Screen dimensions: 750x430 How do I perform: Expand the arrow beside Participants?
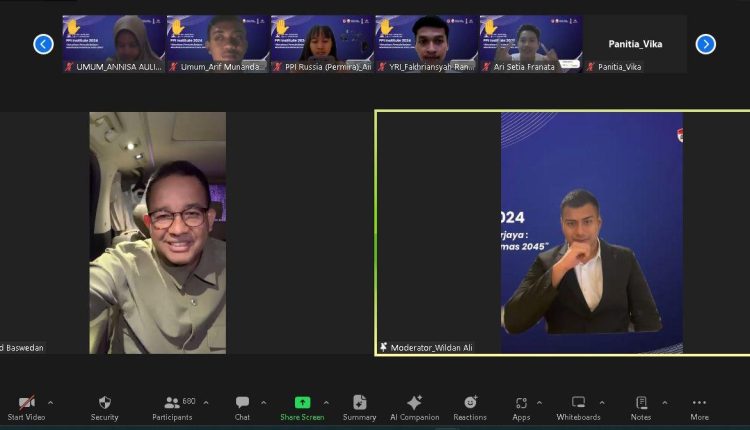click(206, 402)
